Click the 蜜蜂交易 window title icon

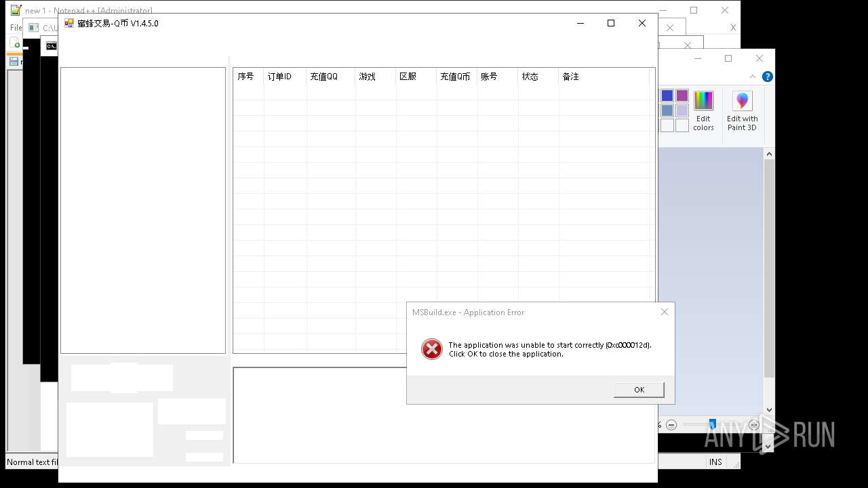[x=69, y=23]
